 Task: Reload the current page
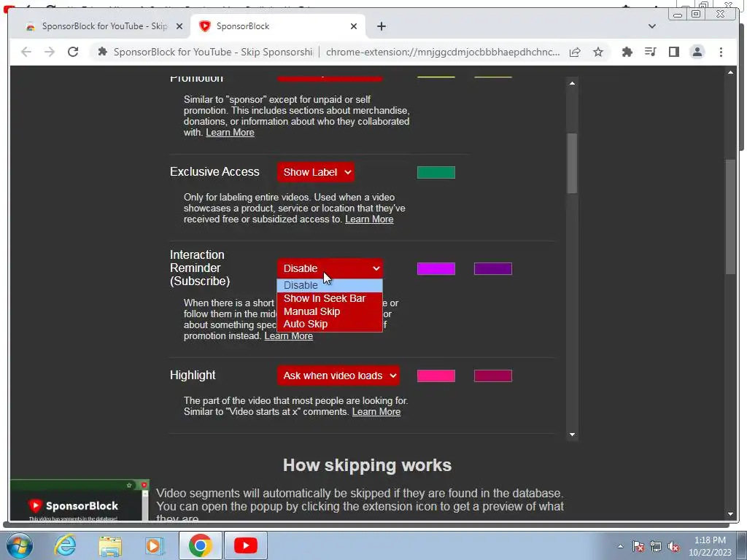[x=73, y=52]
